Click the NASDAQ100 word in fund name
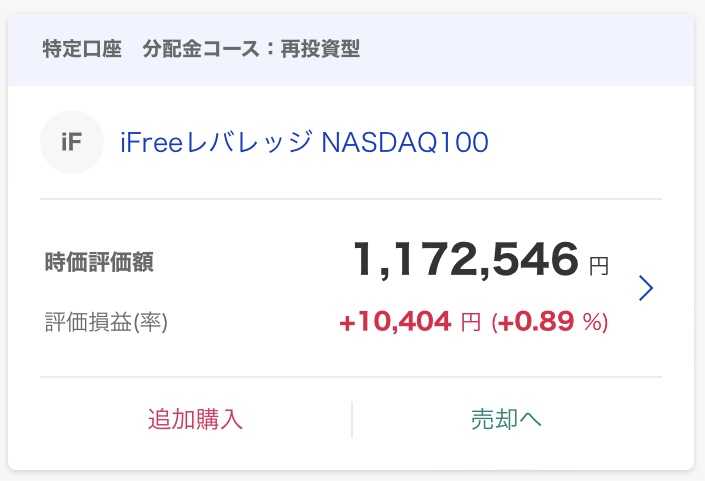The width and height of the screenshot is (705, 481). 405,142
